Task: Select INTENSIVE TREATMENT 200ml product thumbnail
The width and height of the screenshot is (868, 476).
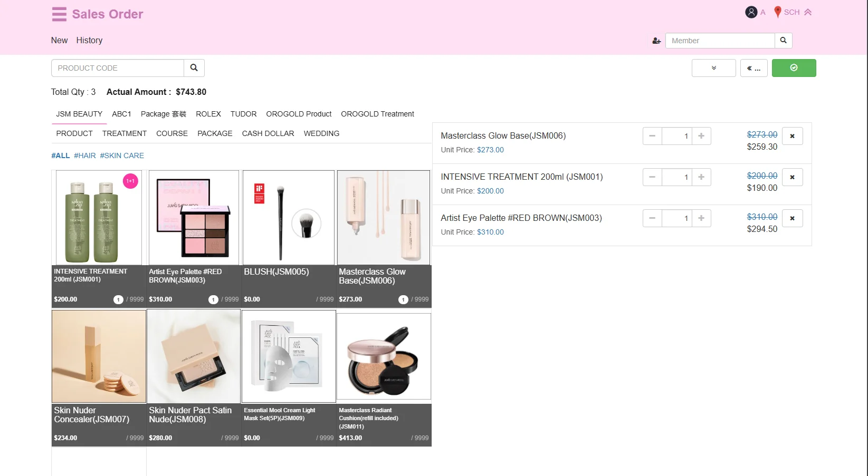Action: click(99, 217)
